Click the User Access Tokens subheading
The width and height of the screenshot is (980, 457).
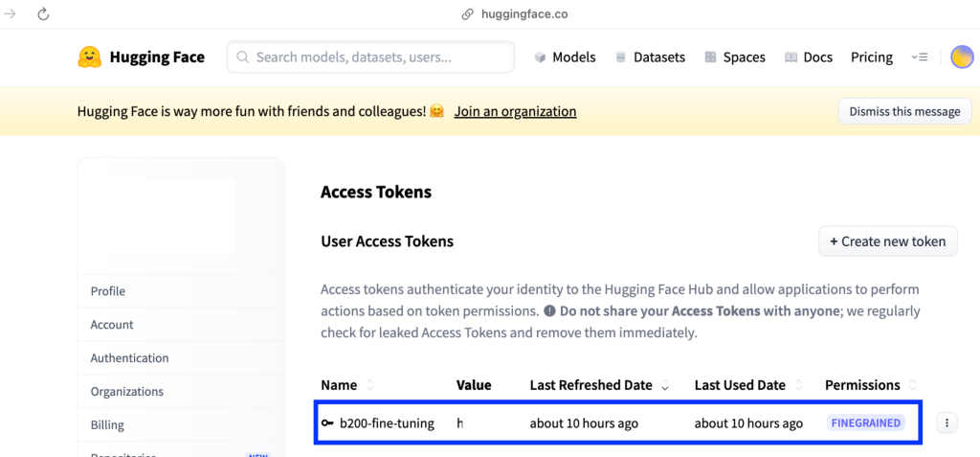(387, 241)
